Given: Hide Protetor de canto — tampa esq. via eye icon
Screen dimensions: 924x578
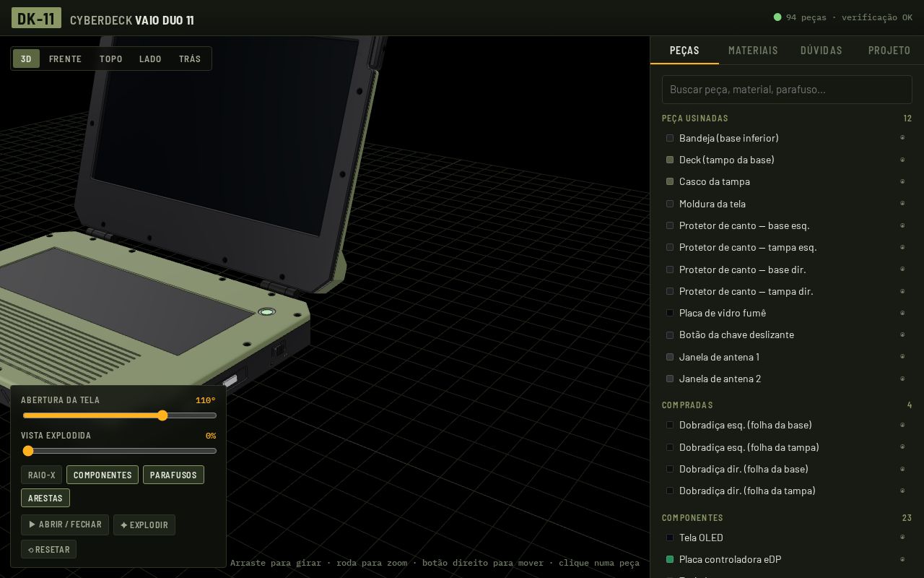Looking at the screenshot, I should [902, 247].
